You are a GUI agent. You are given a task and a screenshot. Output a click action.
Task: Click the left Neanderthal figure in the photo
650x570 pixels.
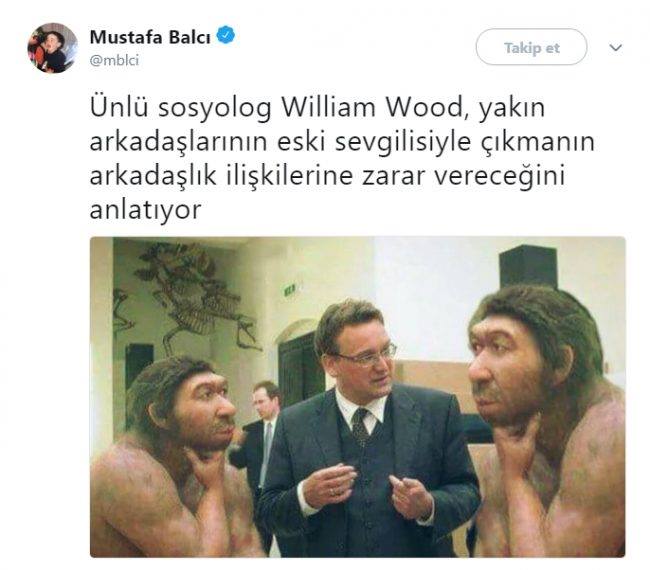174,458
